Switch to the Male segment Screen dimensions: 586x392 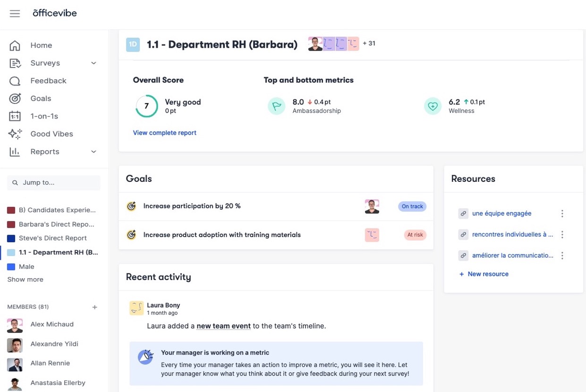coord(26,266)
